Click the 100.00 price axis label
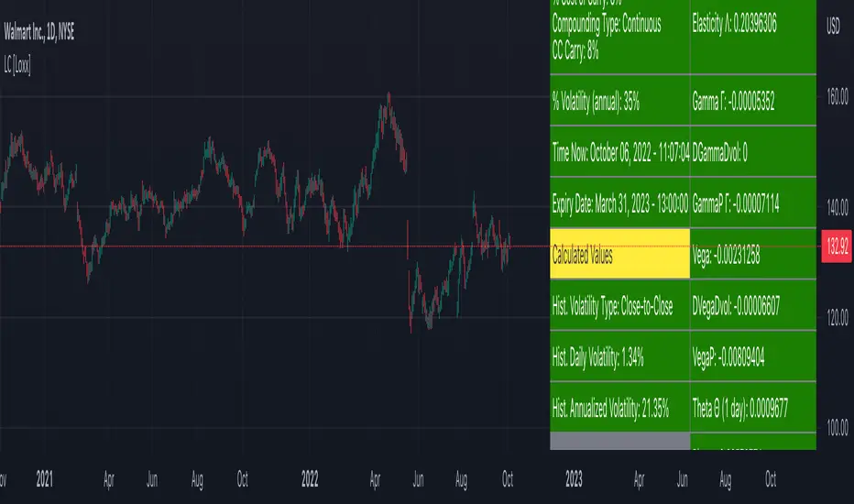The width and height of the screenshot is (854, 504). click(x=834, y=428)
